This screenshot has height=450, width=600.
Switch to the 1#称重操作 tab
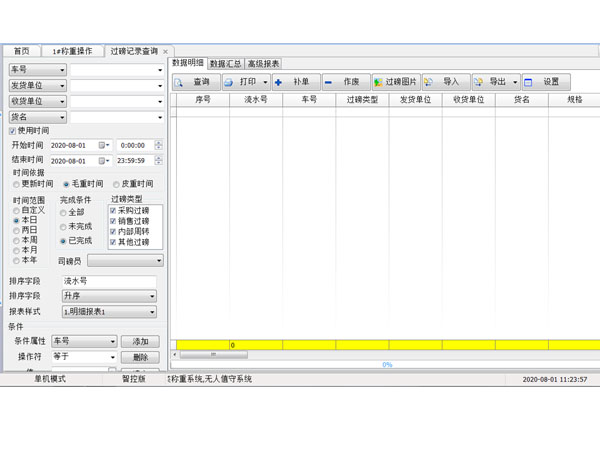[x=74, y=51]
